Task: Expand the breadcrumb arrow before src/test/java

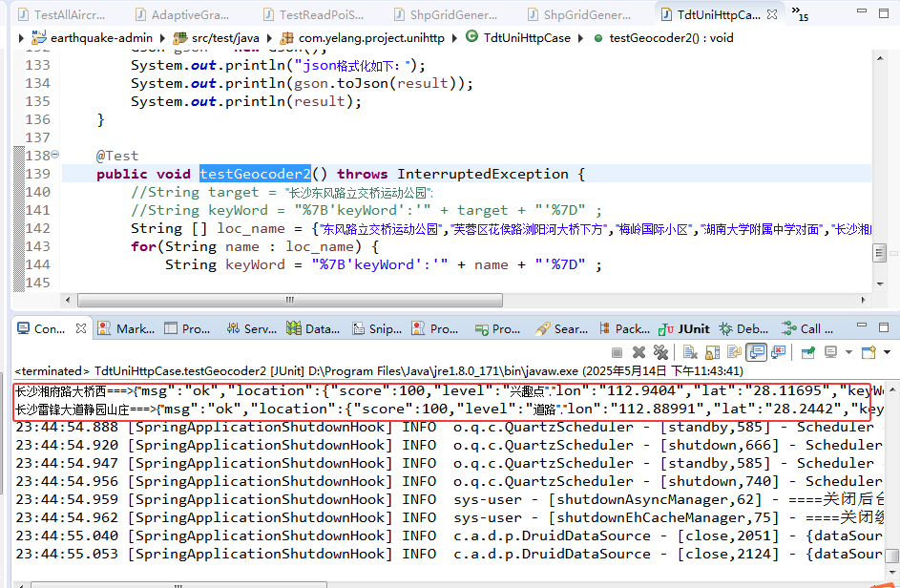Action: (x=162, y=38)
